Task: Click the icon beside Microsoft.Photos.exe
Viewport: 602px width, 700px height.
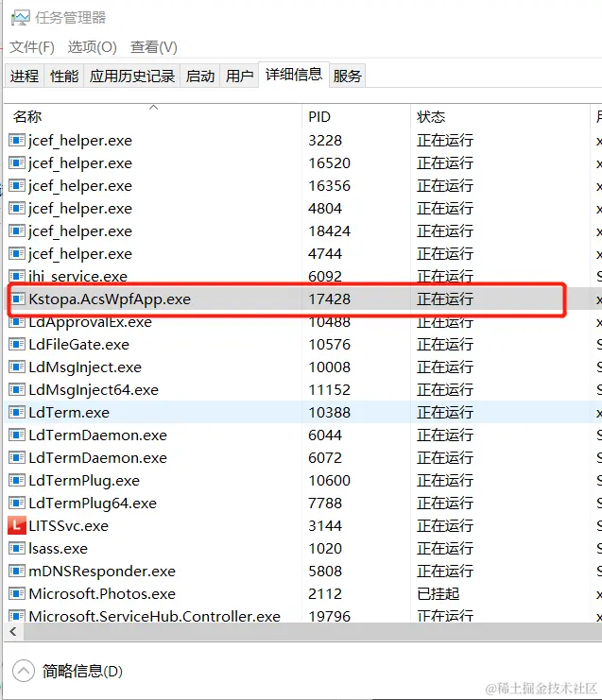Action: 17,594
